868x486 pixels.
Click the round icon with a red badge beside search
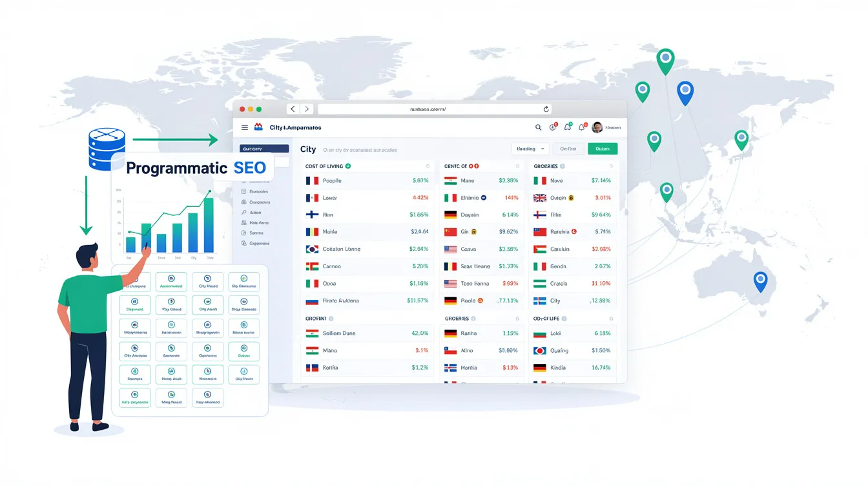coord(553,128)
